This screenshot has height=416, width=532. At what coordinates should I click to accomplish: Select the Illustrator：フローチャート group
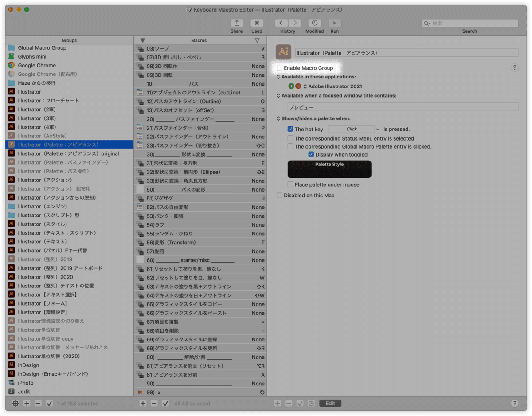[x=69, y=101]
